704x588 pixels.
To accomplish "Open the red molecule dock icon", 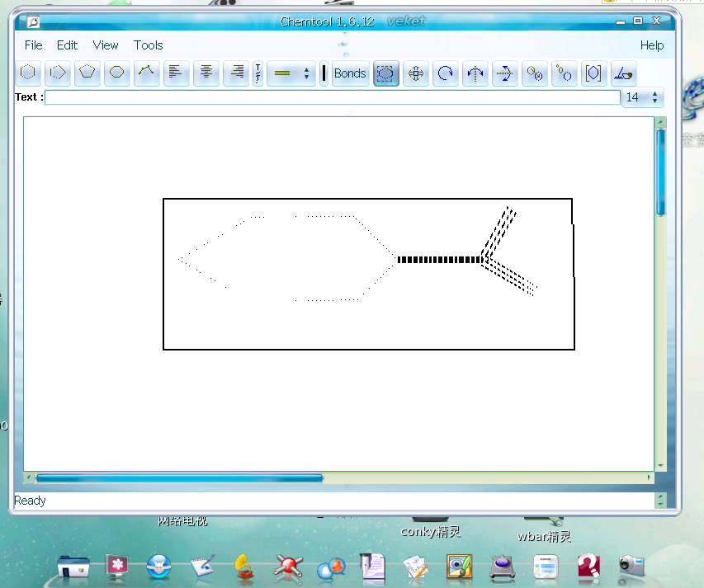I will pos(288,568).
